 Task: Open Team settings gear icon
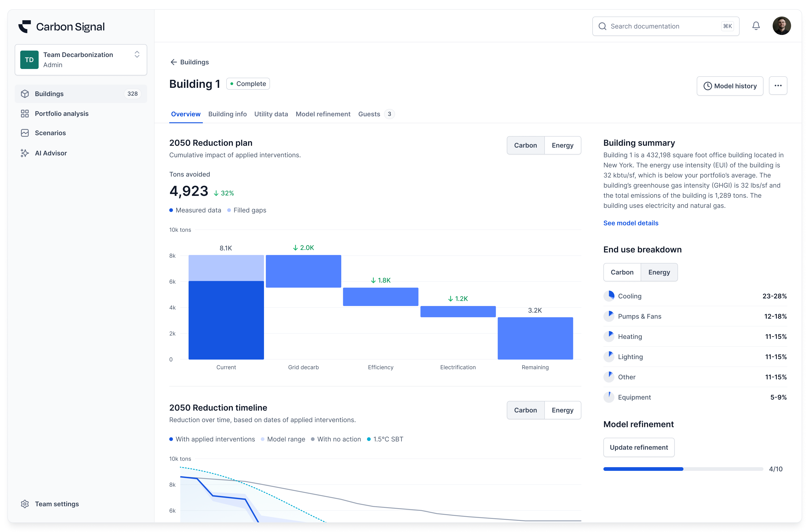coord(25,504)
